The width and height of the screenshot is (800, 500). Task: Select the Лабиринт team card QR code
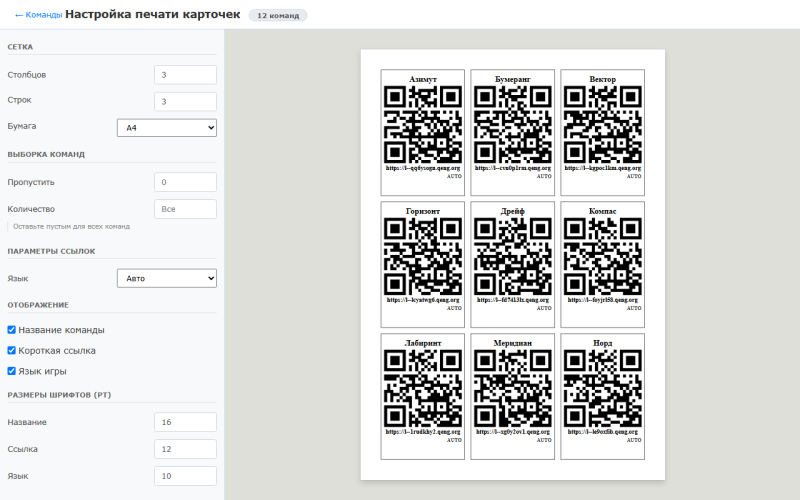pyautogui.click(x=423, y=389)
